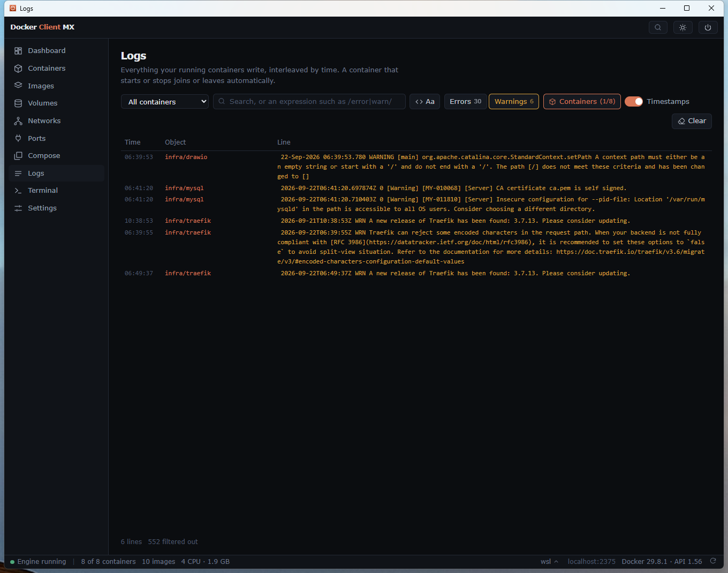
Task: Click inside the log search field
Action: pos(309,102)
